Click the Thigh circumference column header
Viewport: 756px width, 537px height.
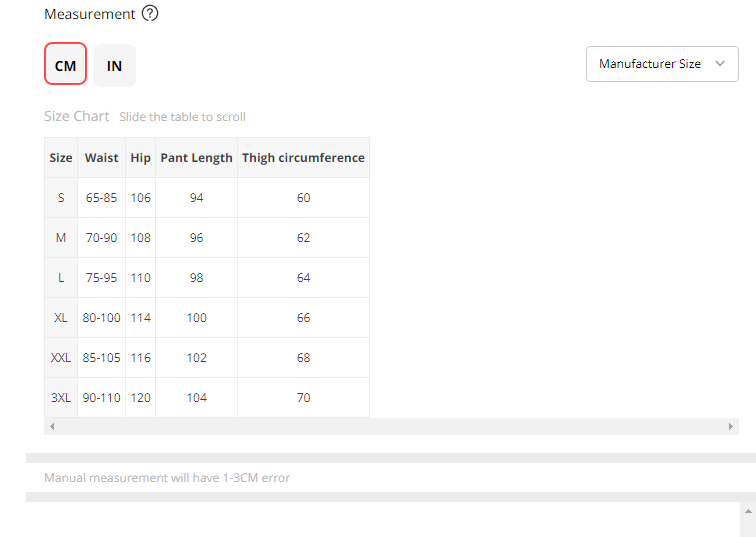tap(303, 158)
